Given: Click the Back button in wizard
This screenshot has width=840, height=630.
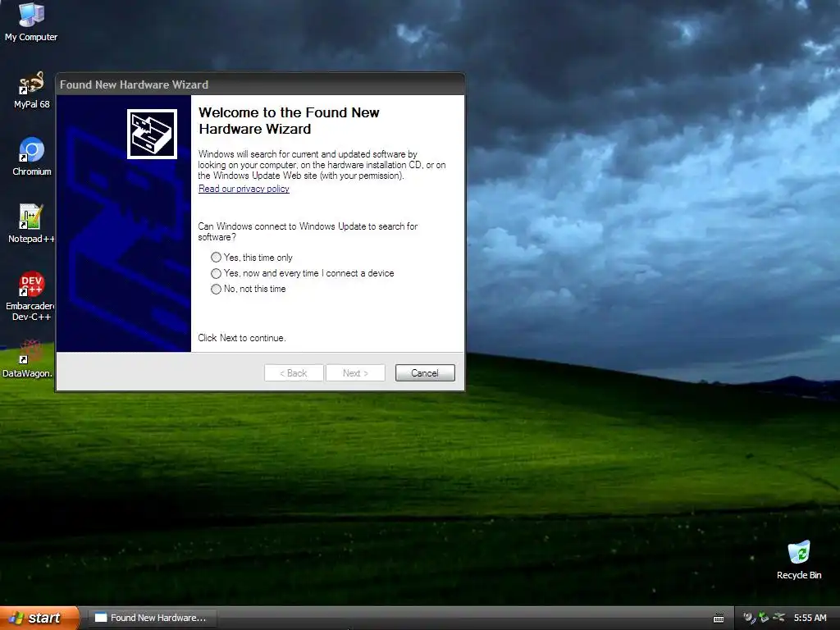Looking at the screenshot, I should point(294,373).
